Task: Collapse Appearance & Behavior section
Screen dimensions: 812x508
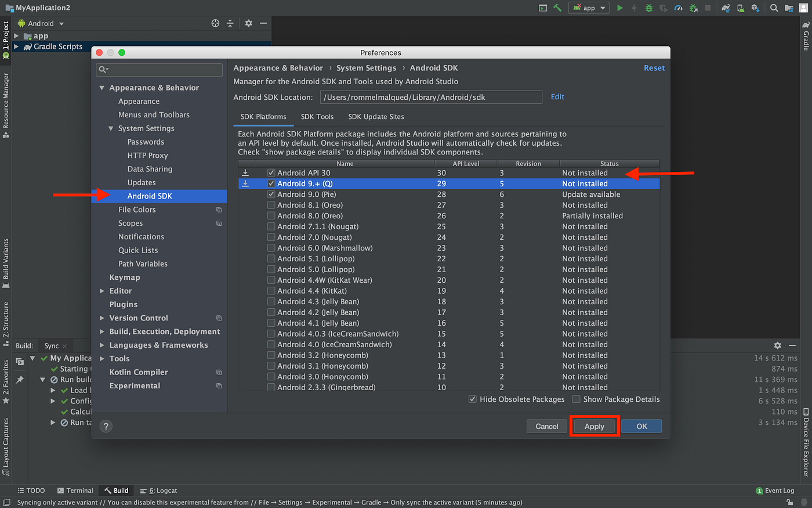Action: coord(102,88)
